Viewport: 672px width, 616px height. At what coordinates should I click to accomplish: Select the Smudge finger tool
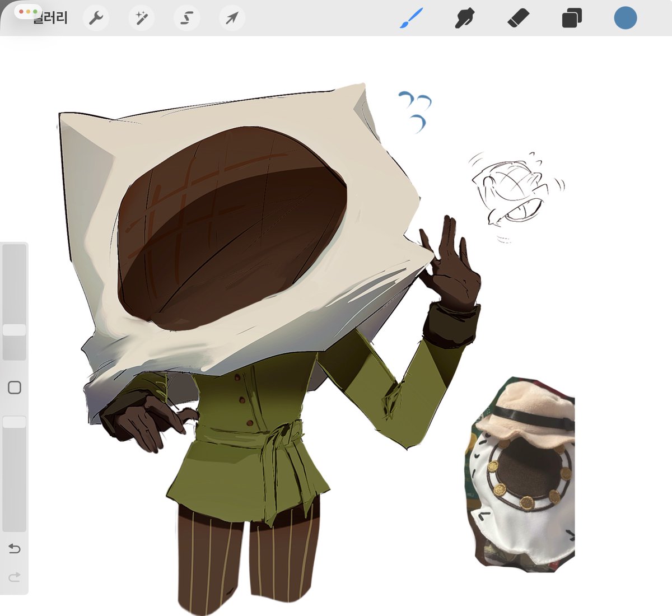point(464,18)
